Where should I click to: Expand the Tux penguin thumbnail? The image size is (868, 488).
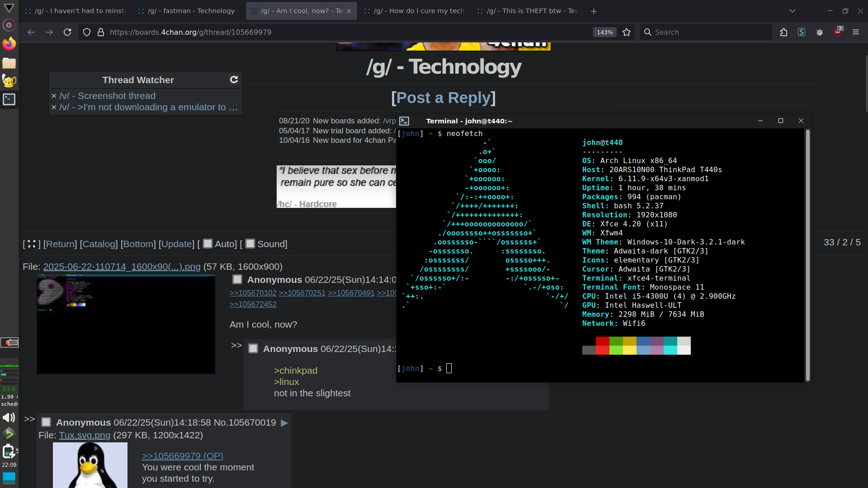(x=90, y=465)
